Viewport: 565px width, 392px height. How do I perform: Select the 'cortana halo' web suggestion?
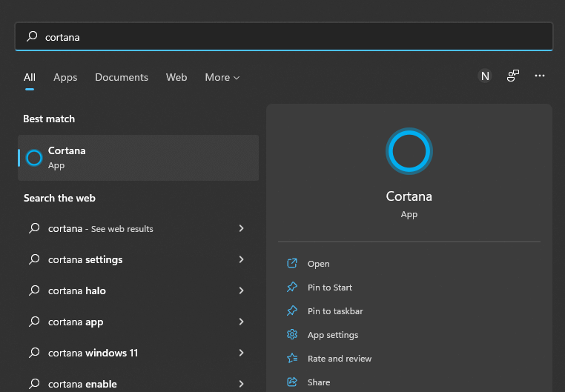138,290
